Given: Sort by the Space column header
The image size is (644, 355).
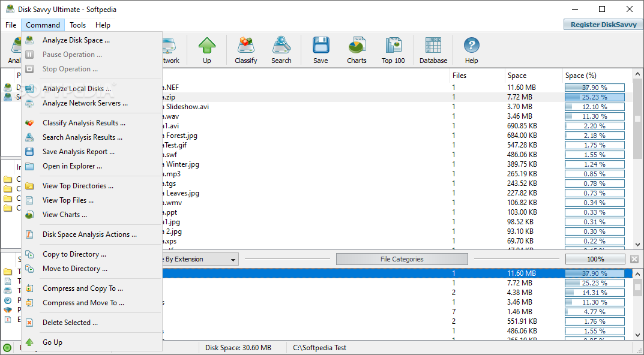Looking at the screenshot, I should click(534, 76).
